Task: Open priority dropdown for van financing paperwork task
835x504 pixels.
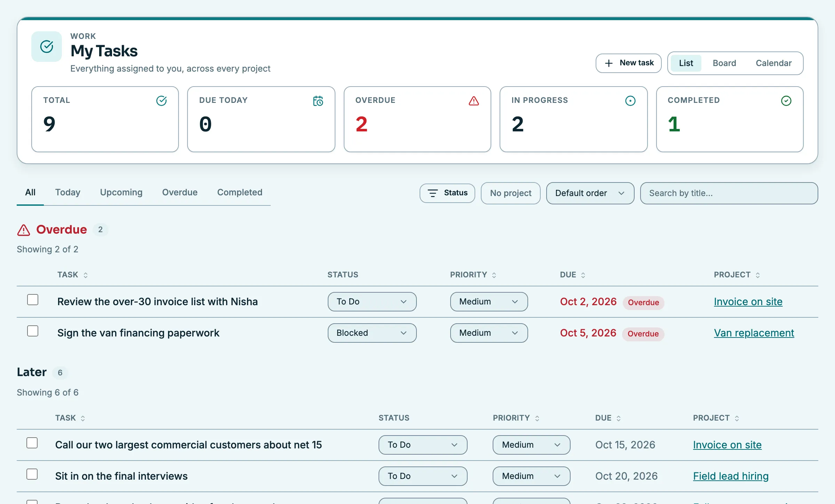Action: click(x=489, y=333)
